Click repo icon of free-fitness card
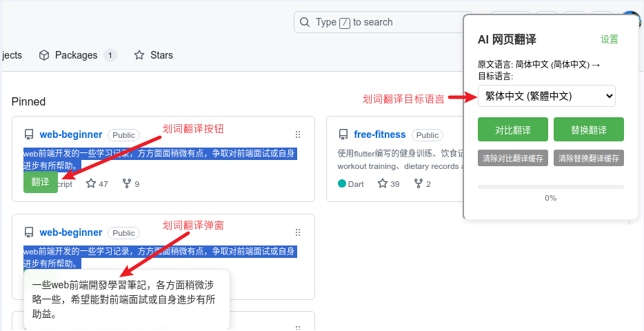 click(x=343, y=134)
